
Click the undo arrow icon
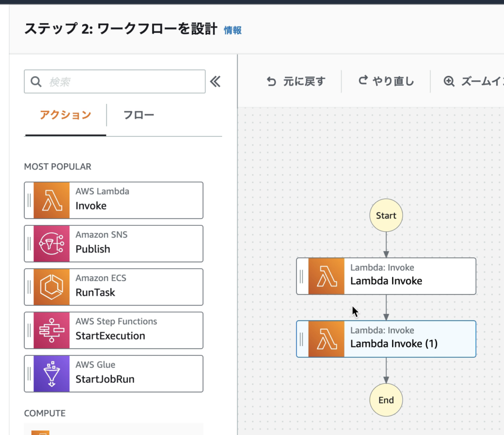(x=271, y=82)
